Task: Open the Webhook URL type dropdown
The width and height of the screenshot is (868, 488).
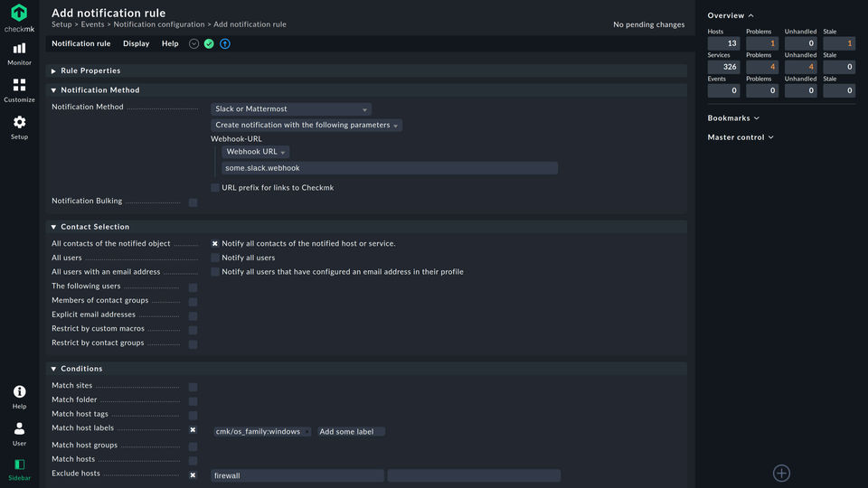Action: (256, 152)
